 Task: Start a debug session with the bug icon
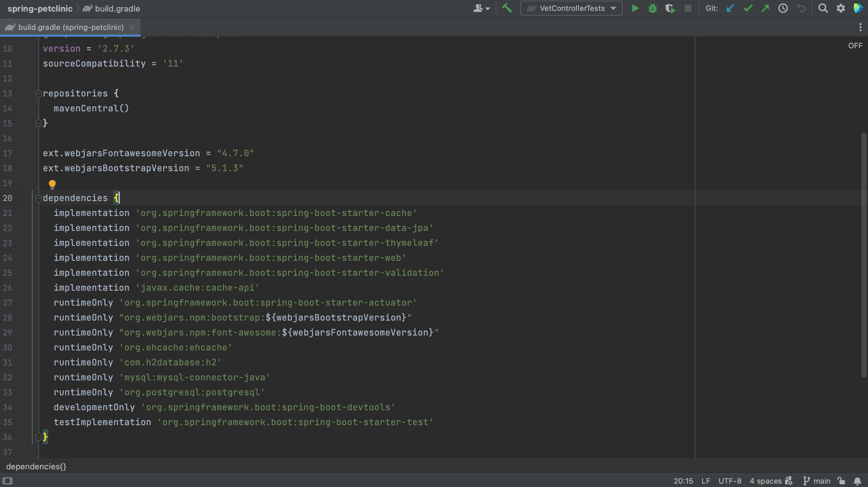(653, 8)
